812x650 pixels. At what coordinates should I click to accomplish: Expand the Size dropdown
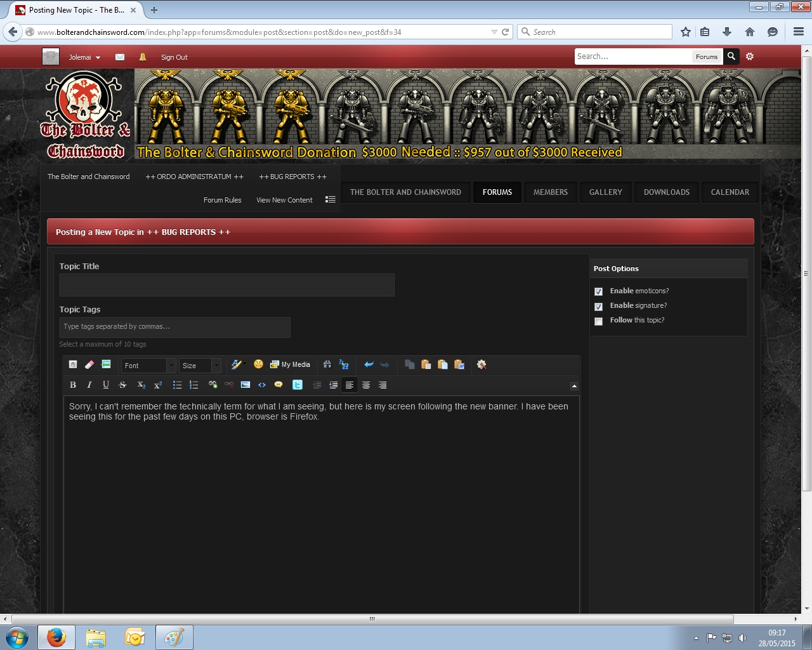point(200,366)
